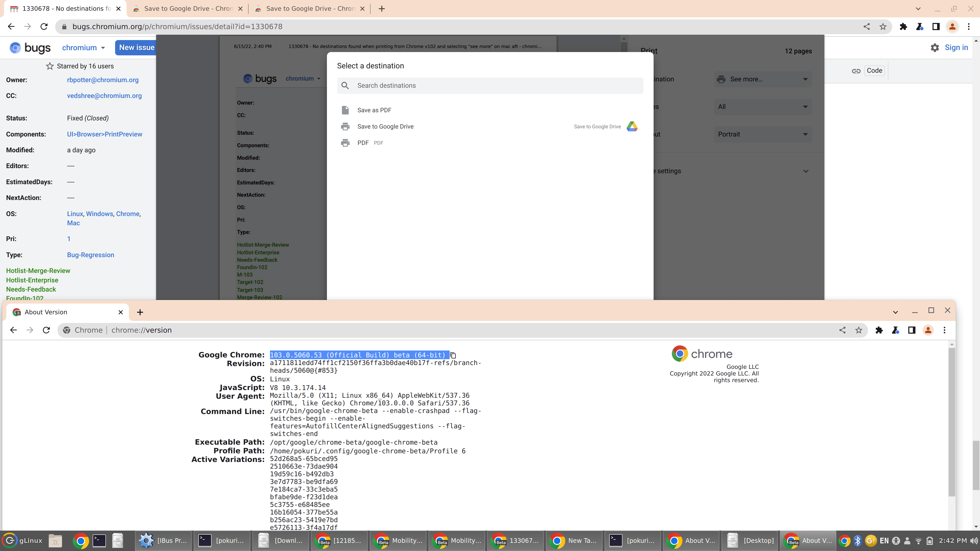Viewport: 980px width, 551px height.
Task: Choose the PDF printer destination
Action: tap(490, 143)
